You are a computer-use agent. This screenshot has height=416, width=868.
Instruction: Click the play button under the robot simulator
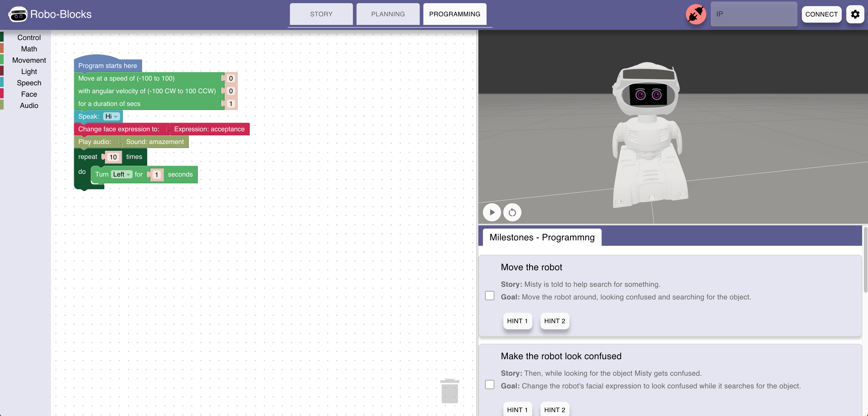[x=492, y=212]
